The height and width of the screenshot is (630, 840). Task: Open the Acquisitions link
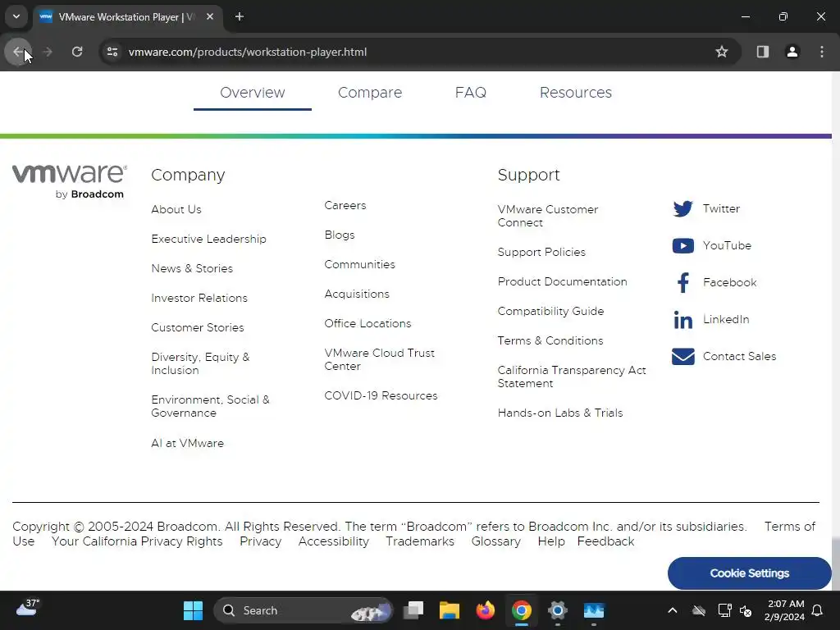tap(357, 294)
